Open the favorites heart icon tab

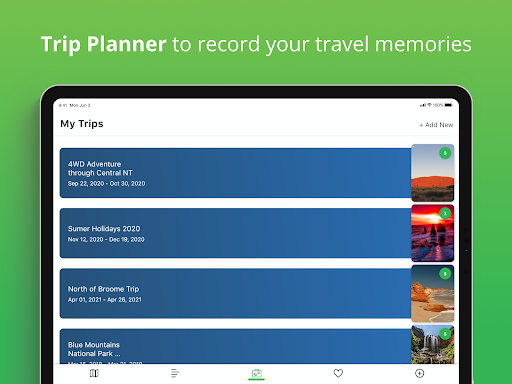point(338,373)
